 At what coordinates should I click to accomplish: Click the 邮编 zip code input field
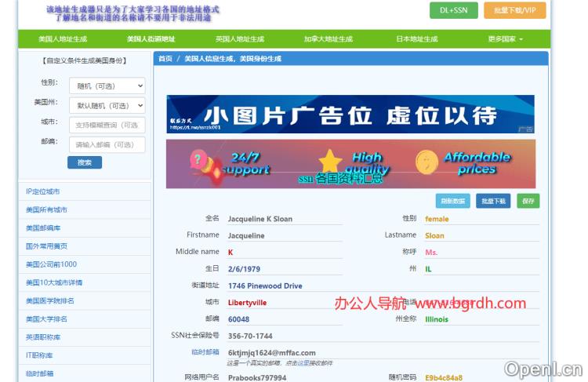pyautogui.click(x=107, y=144)
